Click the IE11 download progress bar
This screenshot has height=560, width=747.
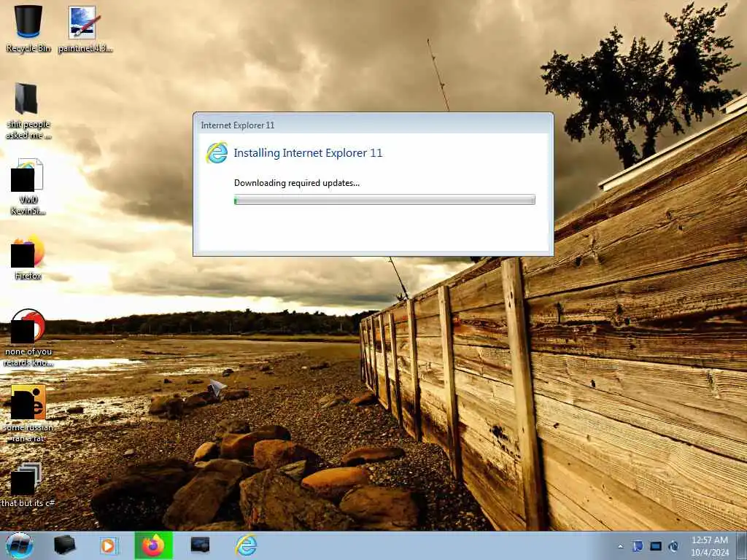[384, 200]
